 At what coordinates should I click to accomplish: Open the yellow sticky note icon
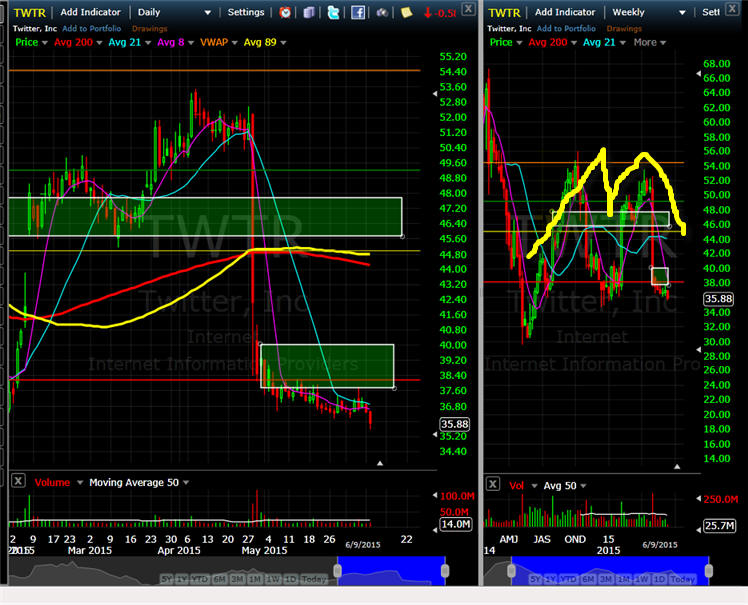pos(406,12)
